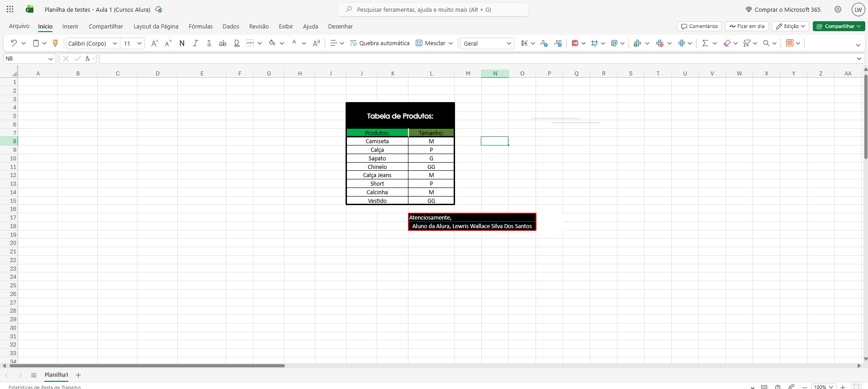Click the Ficar em dia button
This screenshot has height=389, width=868.
747,26
